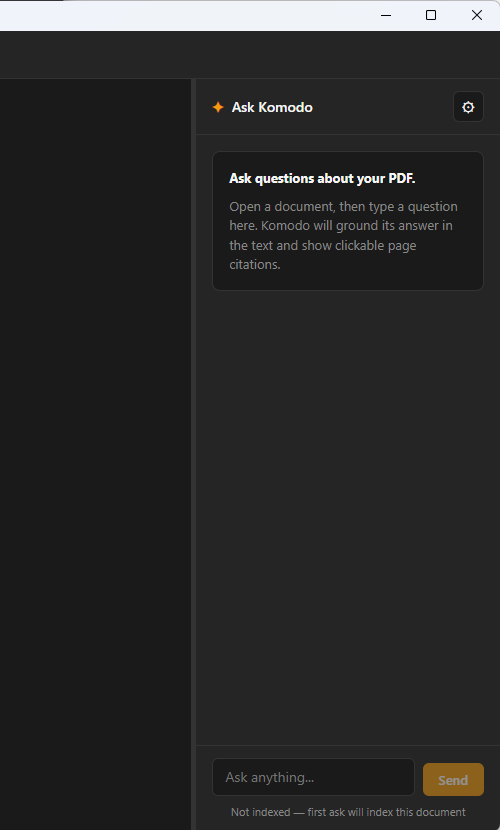Click the "first ask will index this document" hint
500x830 pixels.
[x=387, y=811]
